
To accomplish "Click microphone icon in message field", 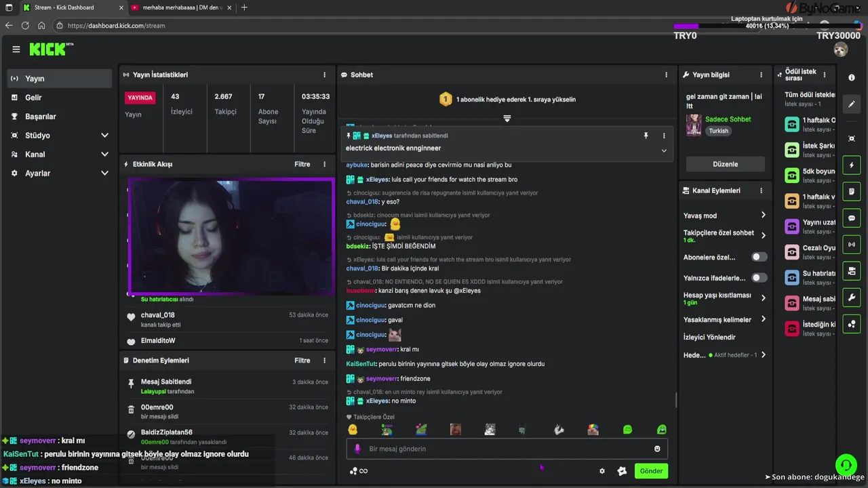I will (x=357, y=449).
